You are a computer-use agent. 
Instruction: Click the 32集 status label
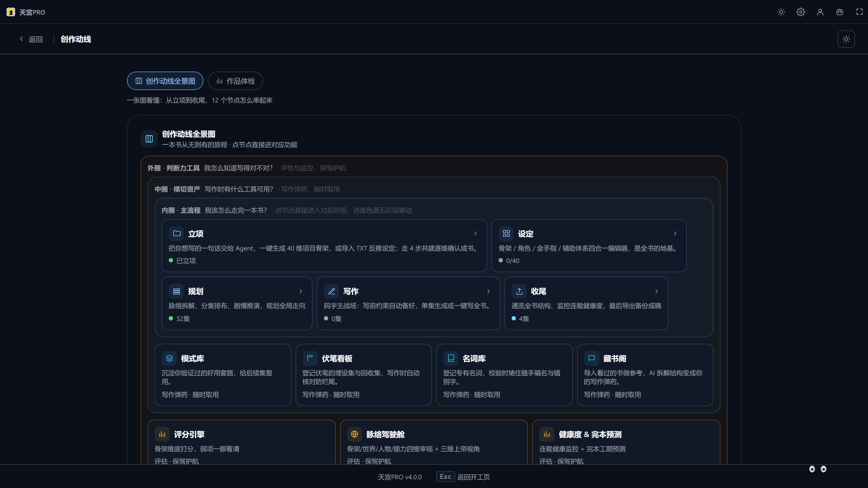(x=183, y=319)
